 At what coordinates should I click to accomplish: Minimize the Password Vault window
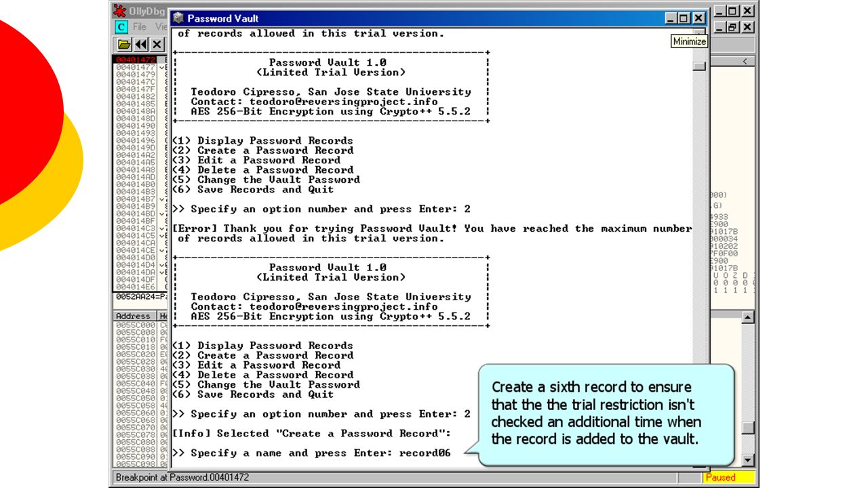point(670,18)
